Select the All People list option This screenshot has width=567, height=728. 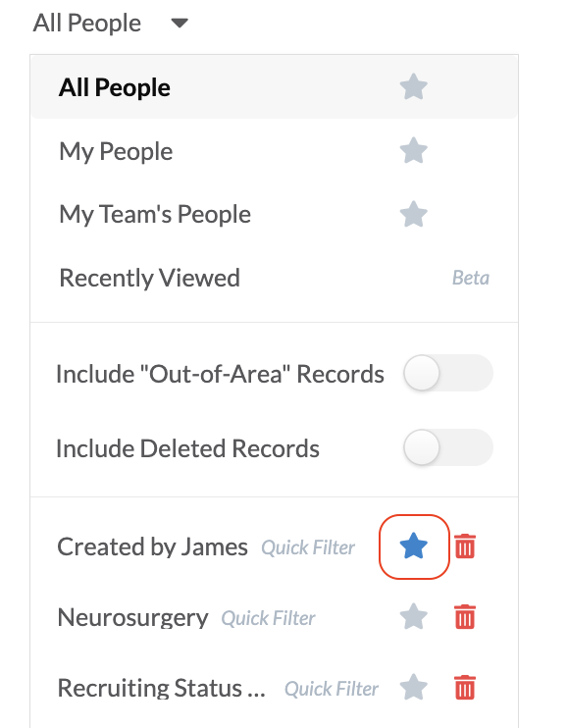274,86
